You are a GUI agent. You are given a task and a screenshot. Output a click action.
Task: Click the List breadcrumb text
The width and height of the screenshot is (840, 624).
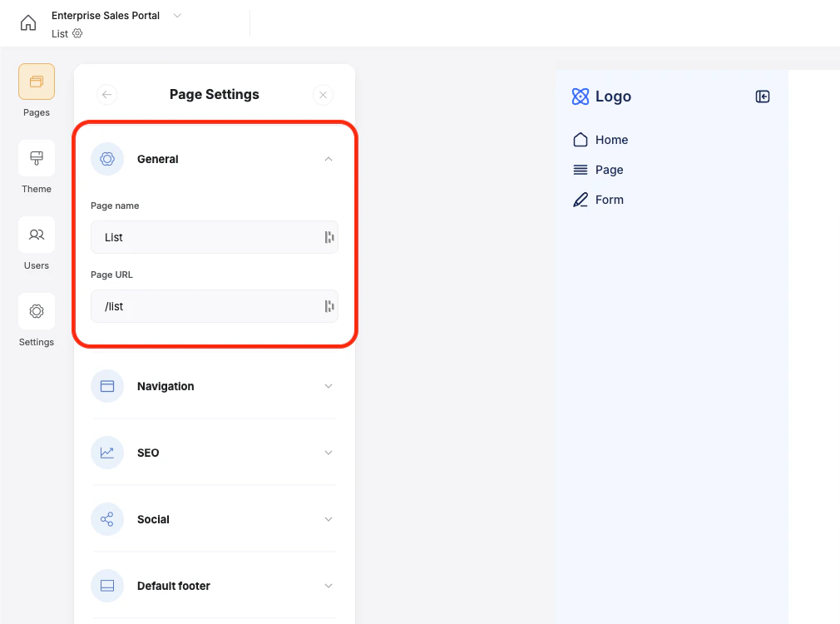pos(59,34)
